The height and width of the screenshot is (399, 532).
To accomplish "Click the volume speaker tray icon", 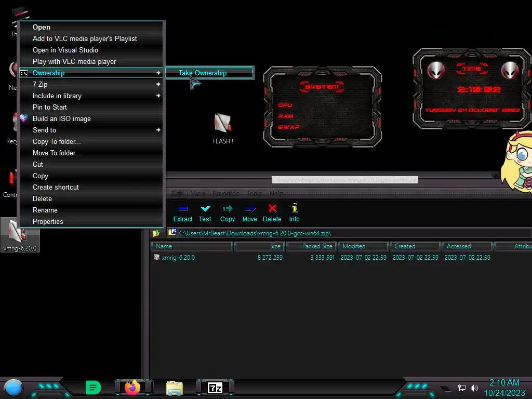I will [474, 388].
